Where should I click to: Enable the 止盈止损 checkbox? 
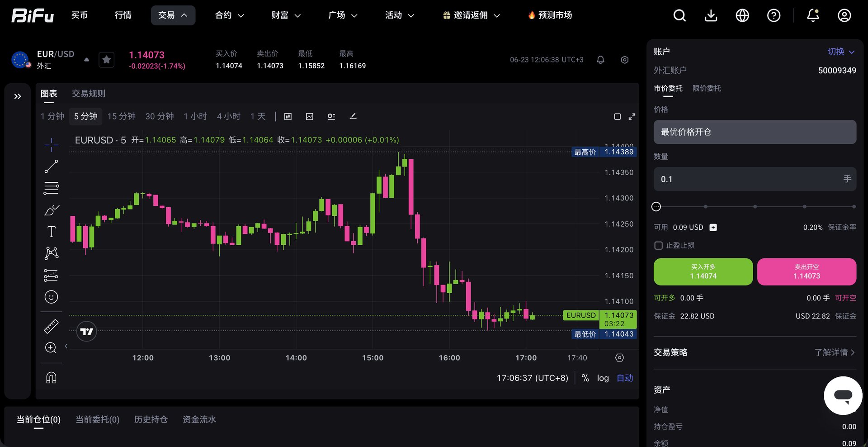click(x=659, y=245)
